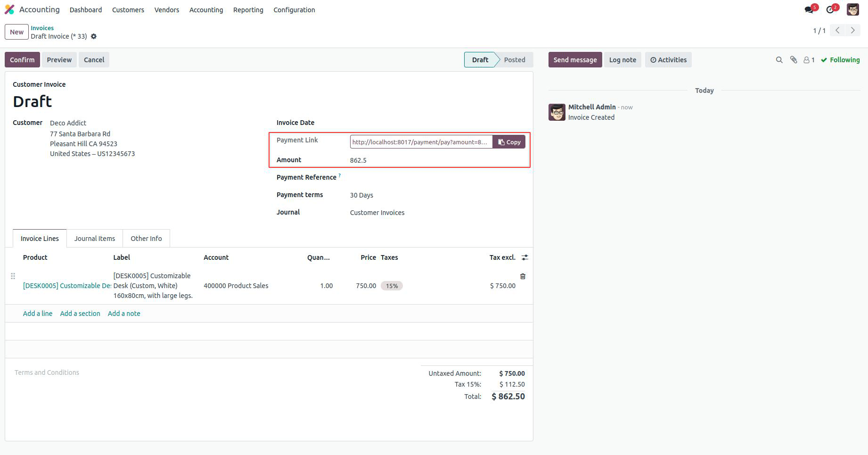This screenshot has height=455, width=868.
Task: Click inside the payment link URL field
Action: (419, 141)
